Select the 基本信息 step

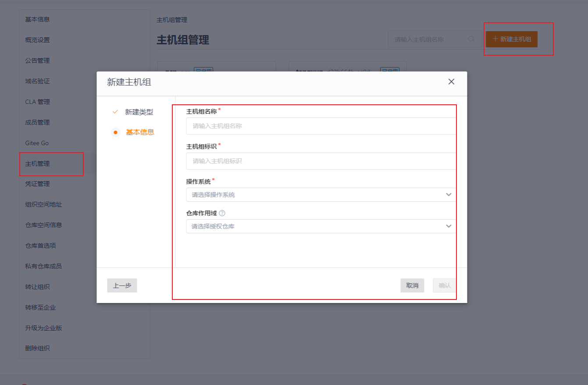click(x=140, y=132)
